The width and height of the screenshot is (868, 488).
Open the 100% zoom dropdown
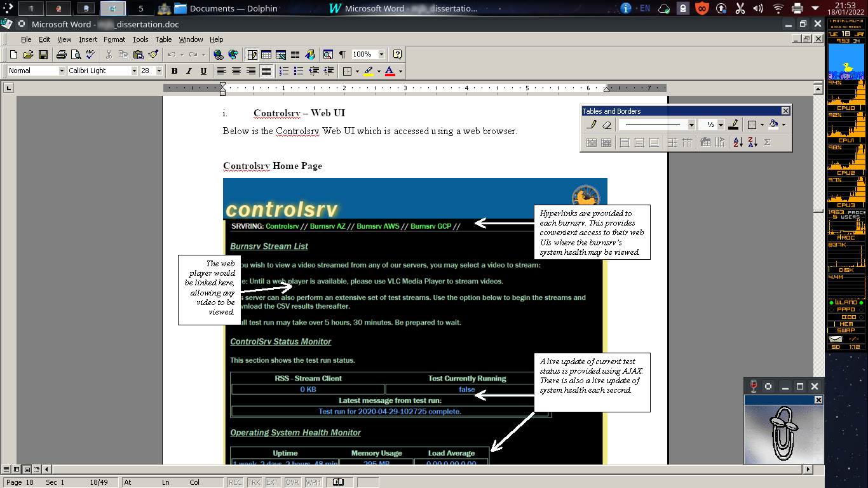tap(382, 55)
